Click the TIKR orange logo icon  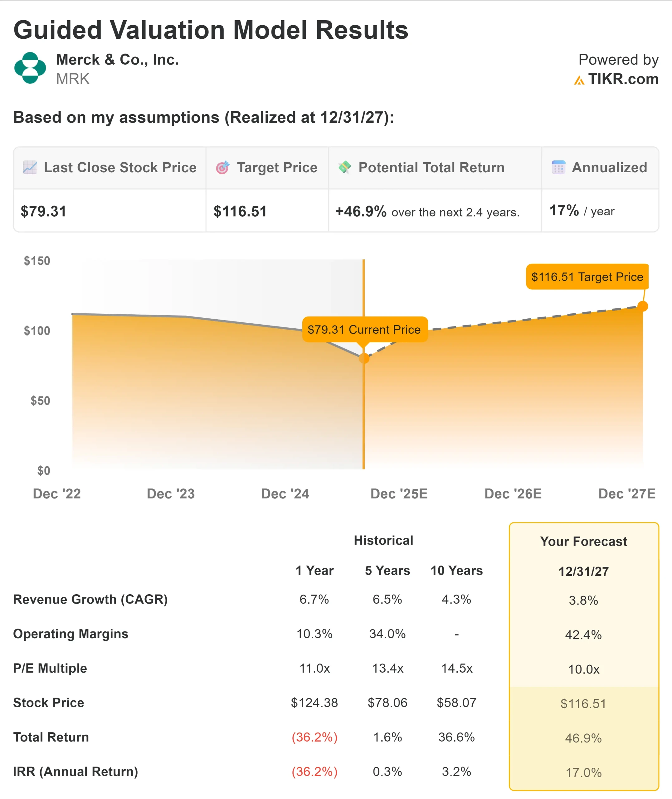(579, 81)
